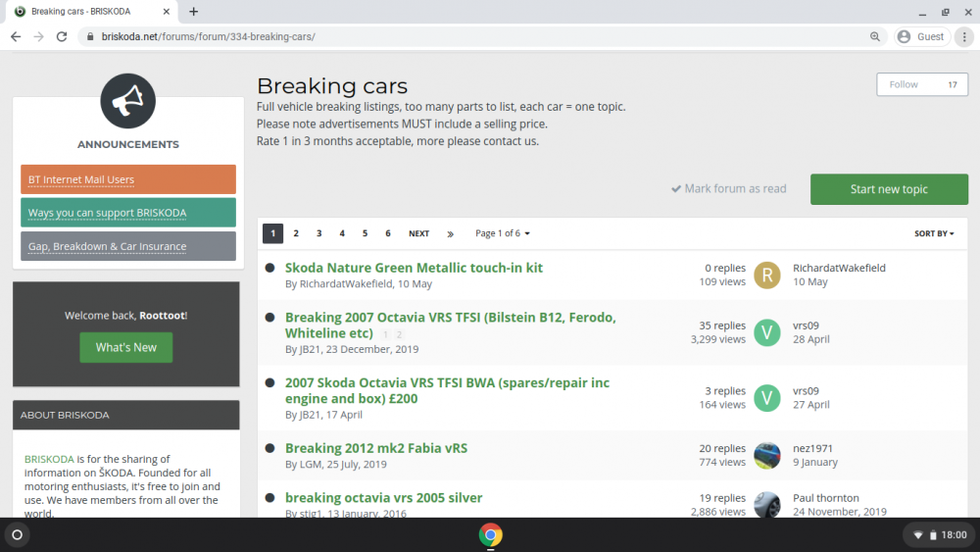
Task: Jump to last page double-arrow icon
Action: pyautogui.click(x=450, y=233)
